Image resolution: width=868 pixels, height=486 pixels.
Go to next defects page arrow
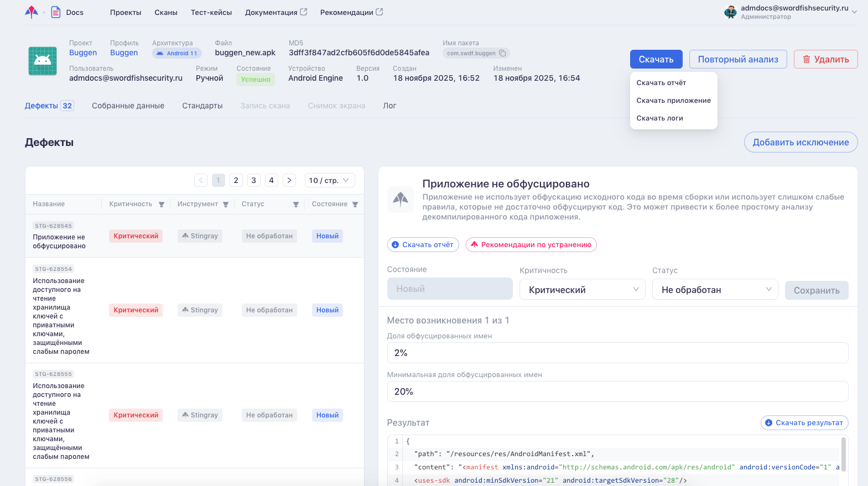pyautogui.click(x=289, y=180)
